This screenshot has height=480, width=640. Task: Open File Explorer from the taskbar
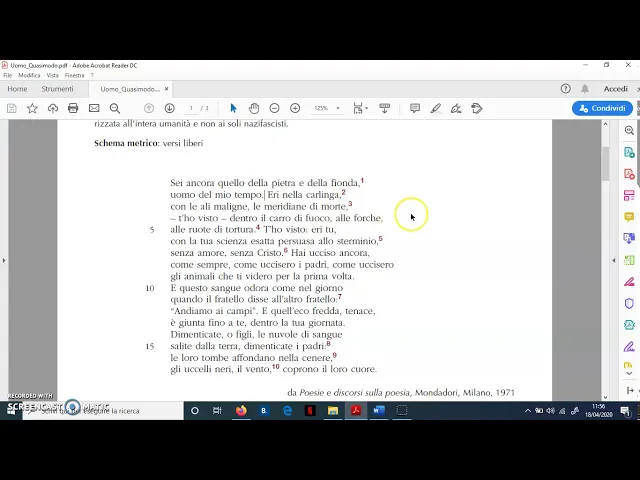pyautogui.click(x=333, y=410)
